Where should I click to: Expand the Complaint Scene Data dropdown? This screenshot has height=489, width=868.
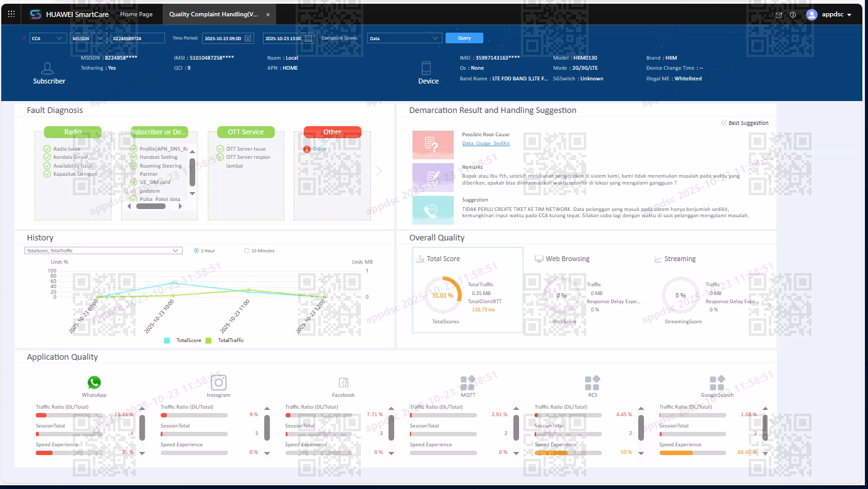[404, 38]
